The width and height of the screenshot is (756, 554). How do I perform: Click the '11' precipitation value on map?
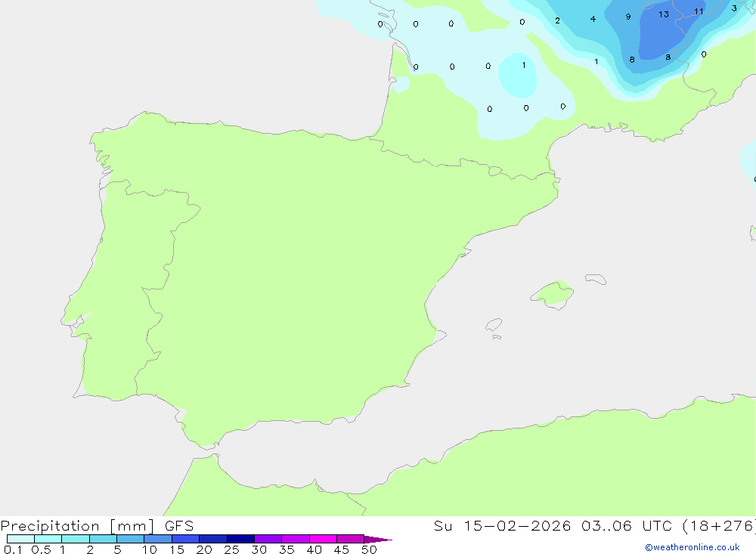699,11
